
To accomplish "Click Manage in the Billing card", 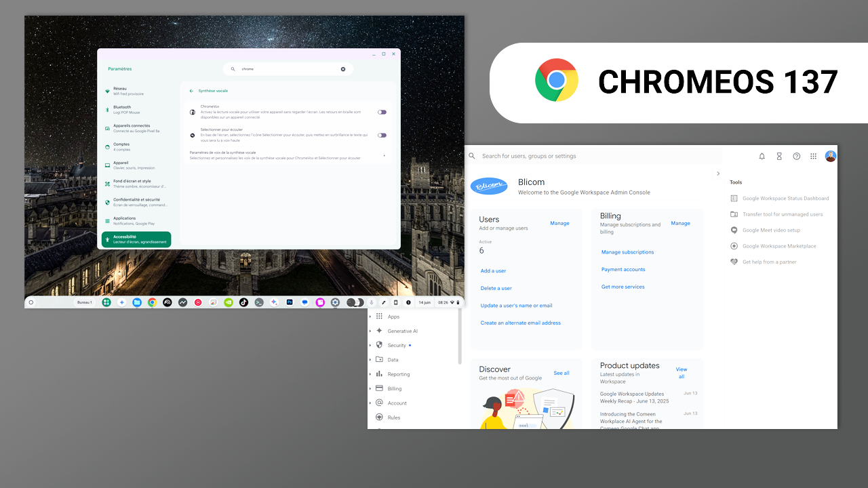I will click(680, 223).
